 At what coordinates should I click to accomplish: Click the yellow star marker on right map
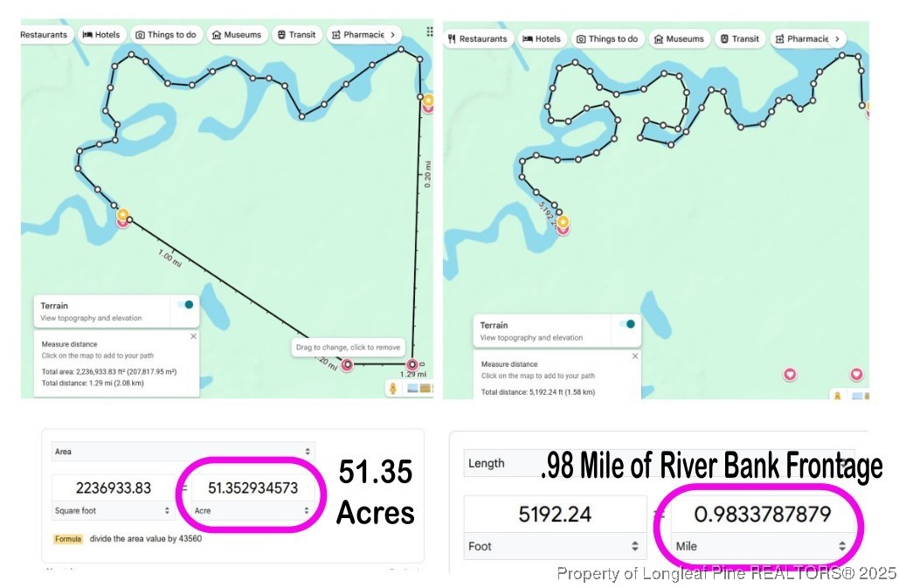click(563, 223)
